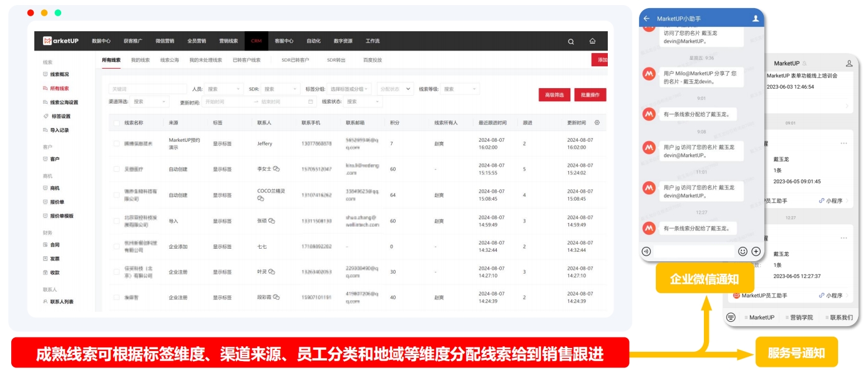This screenshot has width=868, height=373.
Task: Open 自动化 in the top navigation
Action: pos(313,41)
